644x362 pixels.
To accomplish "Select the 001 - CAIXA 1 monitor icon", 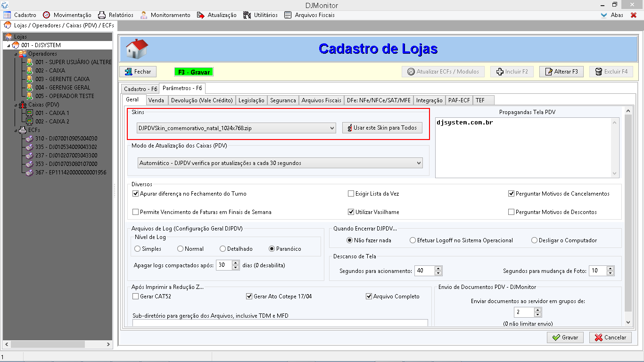I will [x=29, y=113].
